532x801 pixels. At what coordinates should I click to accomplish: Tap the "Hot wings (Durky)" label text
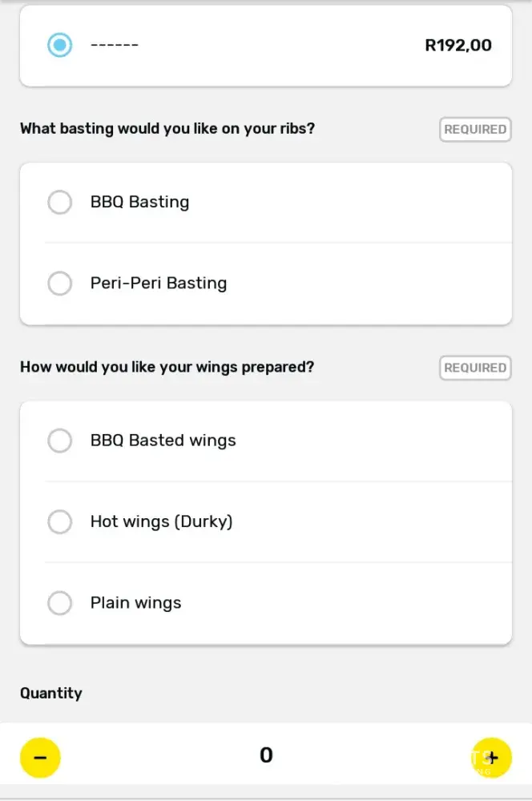click(x=161, y=521)
